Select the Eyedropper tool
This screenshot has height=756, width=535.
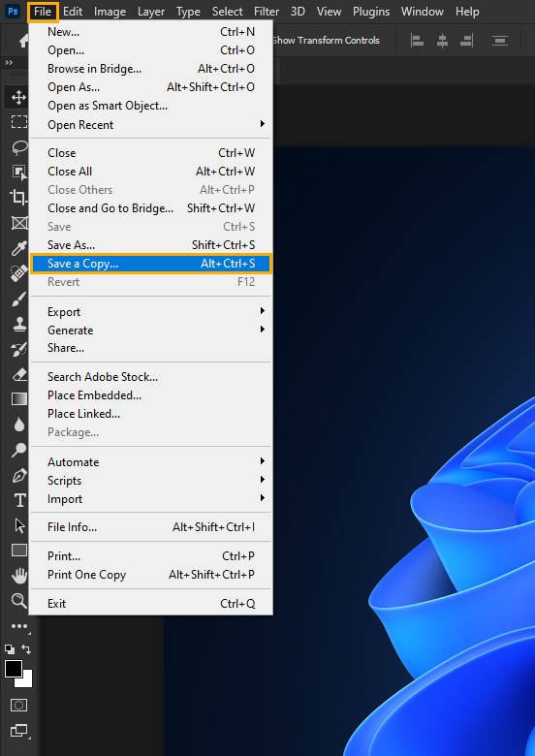coord(18,248)
